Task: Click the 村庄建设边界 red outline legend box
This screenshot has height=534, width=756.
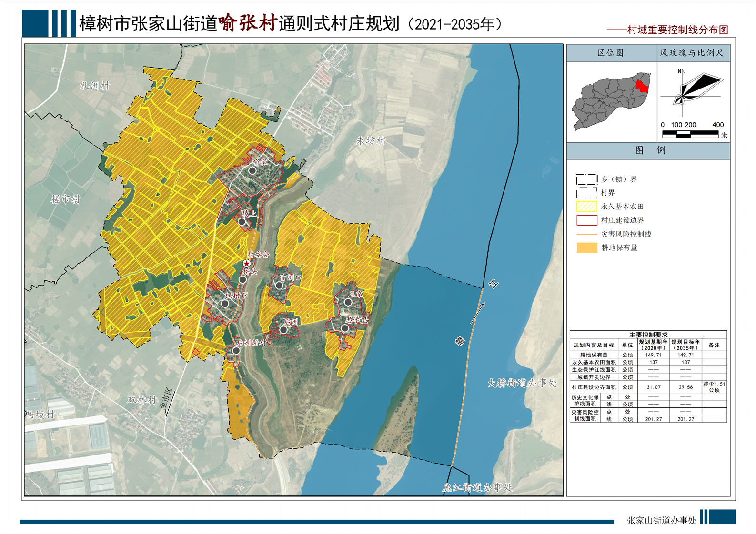Action: click(586, 220)
